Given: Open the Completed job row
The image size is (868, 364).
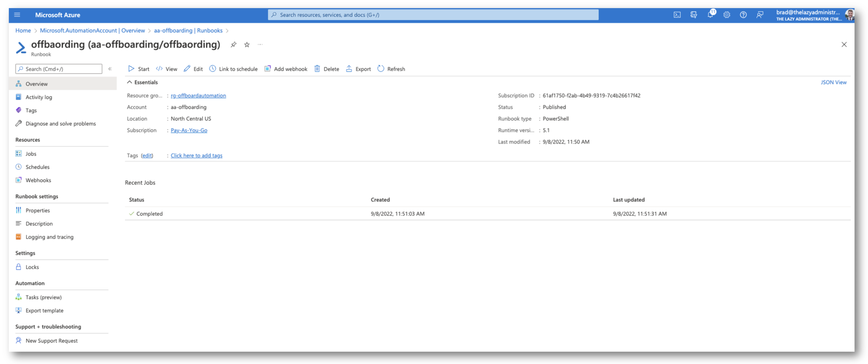Looking at the screenshot, I should coord(487,213).
